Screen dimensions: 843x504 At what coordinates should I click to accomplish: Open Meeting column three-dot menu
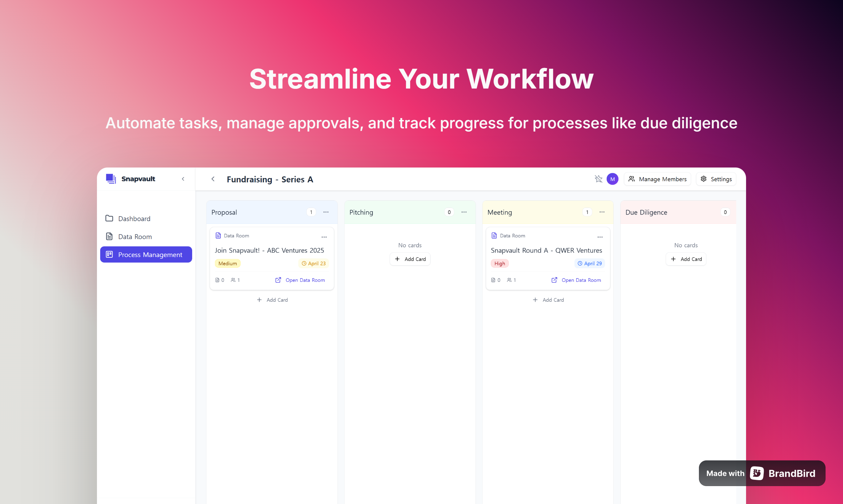click(602, 212)
